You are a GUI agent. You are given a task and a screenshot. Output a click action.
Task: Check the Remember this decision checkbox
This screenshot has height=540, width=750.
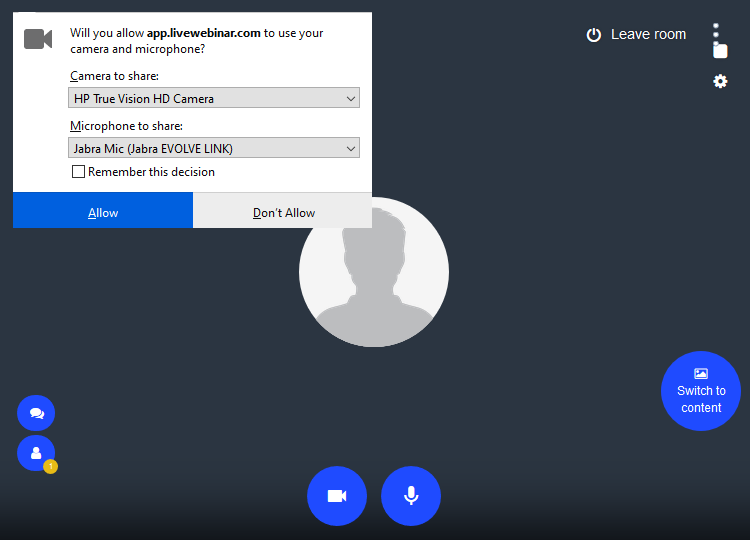coord(79,172)
